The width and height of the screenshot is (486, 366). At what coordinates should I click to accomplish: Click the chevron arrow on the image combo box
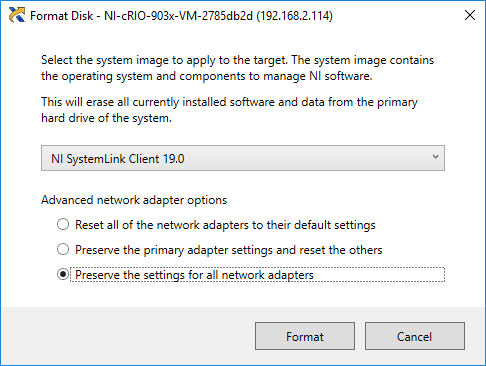pos(435,157)
